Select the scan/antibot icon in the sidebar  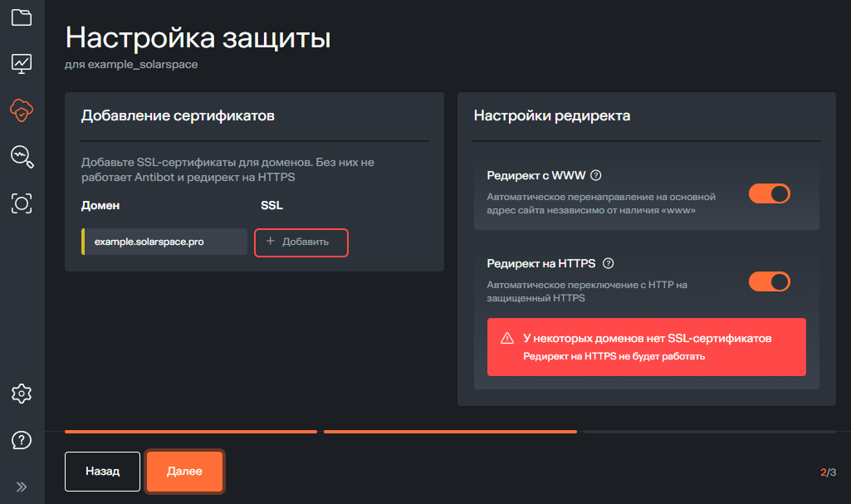coord(22,203)
